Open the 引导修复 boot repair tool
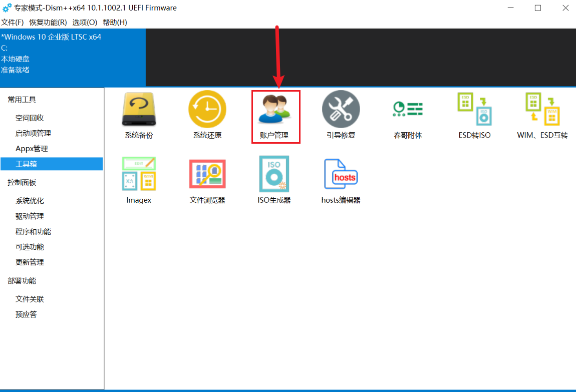This screenshot has height=392, width=576. (341, 115)
